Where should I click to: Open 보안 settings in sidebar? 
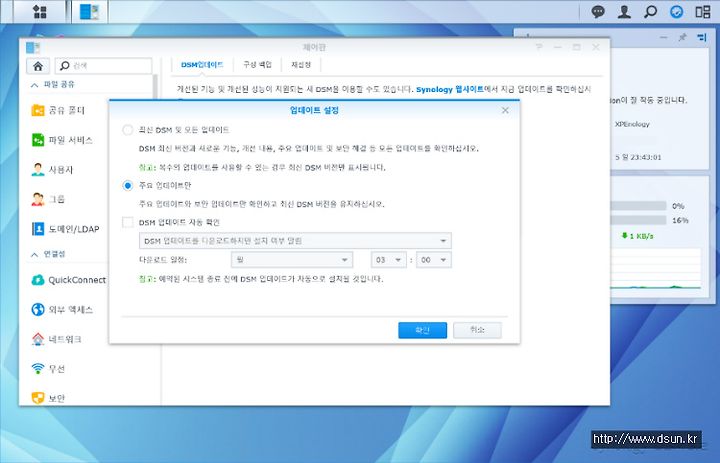click(x=48, y=398)
